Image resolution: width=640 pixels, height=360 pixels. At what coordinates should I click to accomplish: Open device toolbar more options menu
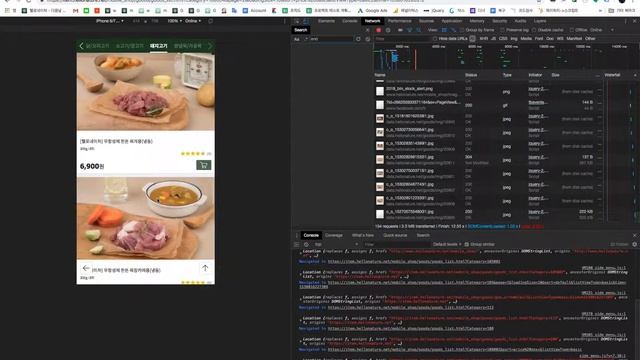tap(284, 21)
